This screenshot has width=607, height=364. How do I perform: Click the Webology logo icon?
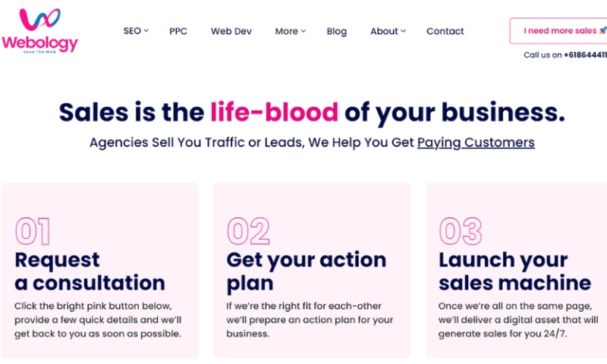40,21
